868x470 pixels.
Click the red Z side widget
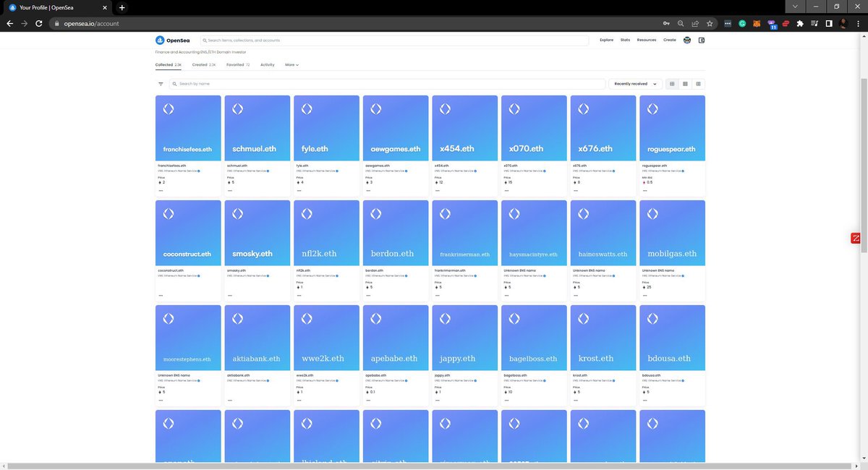coord(856,238)
